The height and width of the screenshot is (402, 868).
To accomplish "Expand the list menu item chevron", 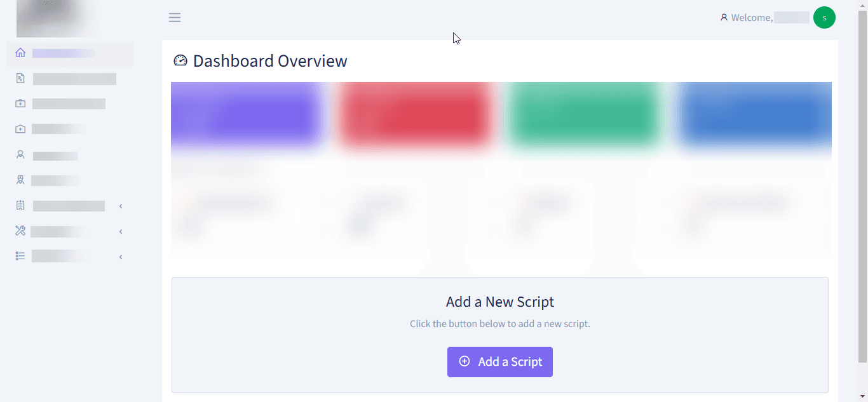I will [121, 257].
